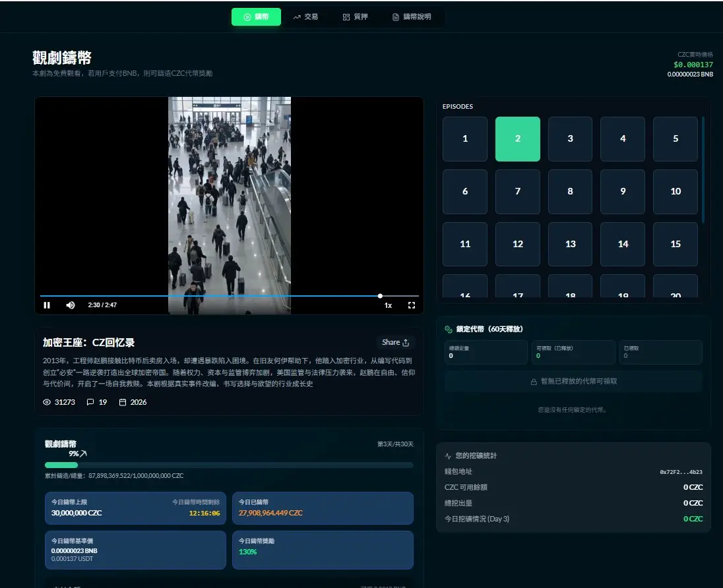Select episode 11
The image size is (723, 588).
[x=465, y=245]
